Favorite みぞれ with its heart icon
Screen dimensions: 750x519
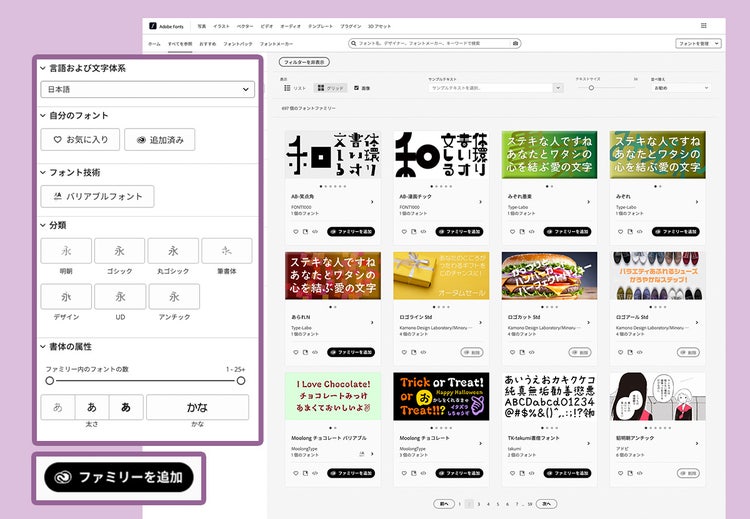tap(620, 232)
